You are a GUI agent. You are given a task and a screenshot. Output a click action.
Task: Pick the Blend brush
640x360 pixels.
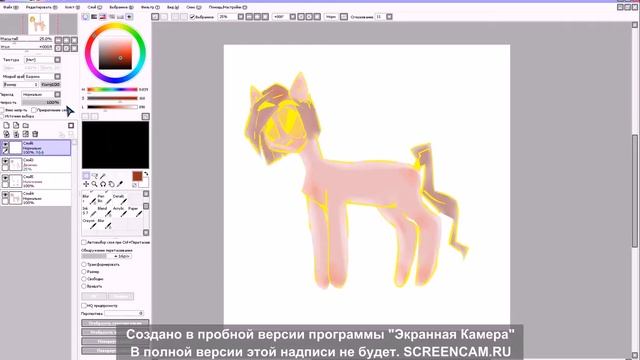coord(104,211)
